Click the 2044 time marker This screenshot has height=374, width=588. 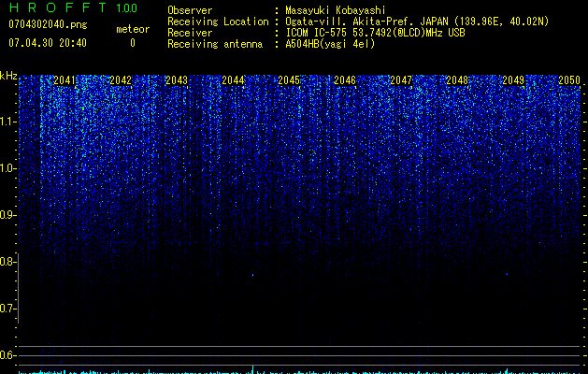click(x=233, y=80)
